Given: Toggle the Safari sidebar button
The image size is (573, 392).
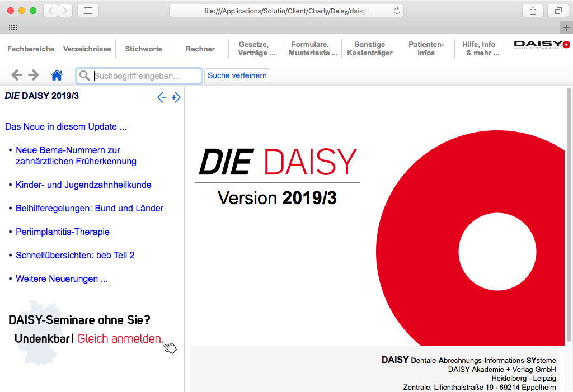Looking at the screenshot, I should 88,11.
